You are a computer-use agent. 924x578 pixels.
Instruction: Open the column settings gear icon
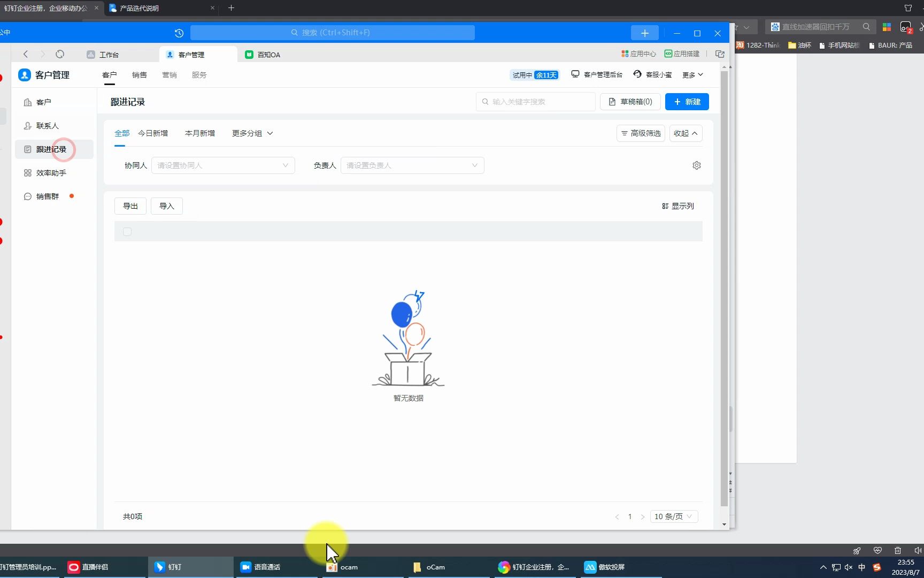click(696, 165)
